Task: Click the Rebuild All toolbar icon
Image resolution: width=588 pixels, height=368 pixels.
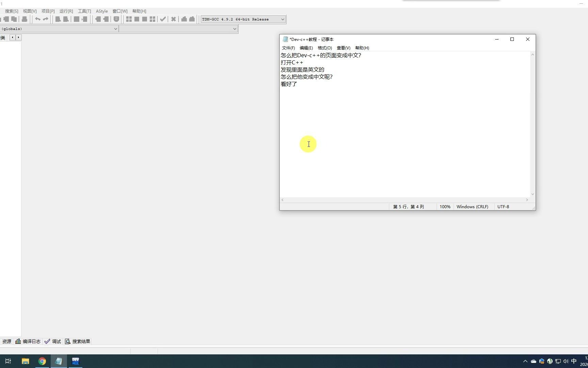Action: pos(152,19)
